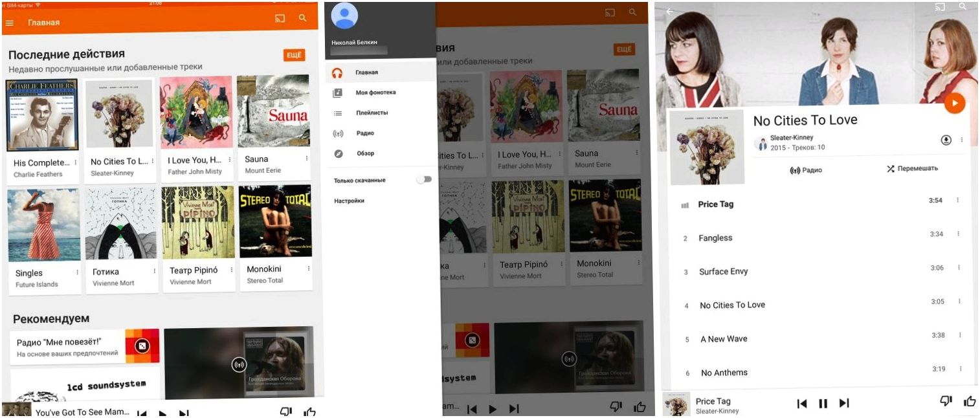Pause playback in album screen player
The image size is (980, 418).
coord(823,403)
